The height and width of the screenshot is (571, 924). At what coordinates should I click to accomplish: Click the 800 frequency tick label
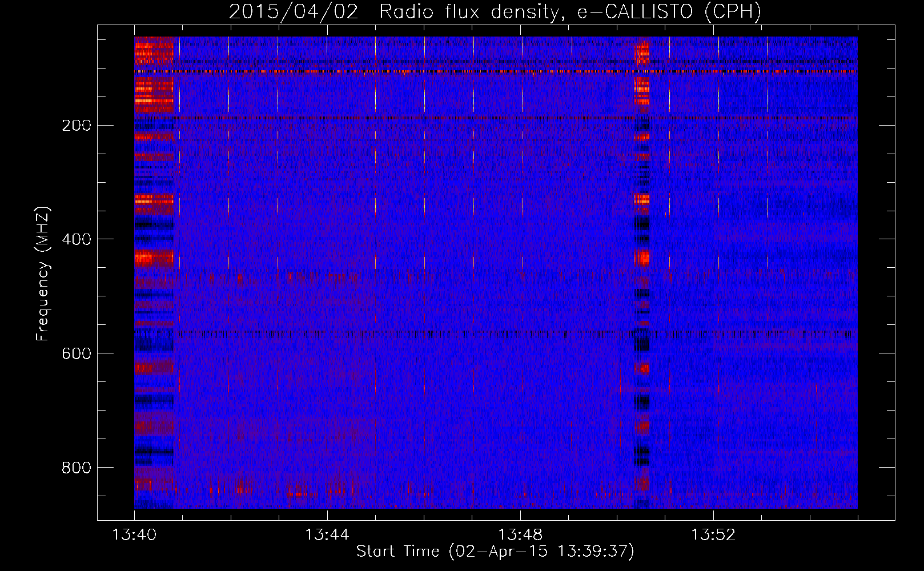click(77, 468)
